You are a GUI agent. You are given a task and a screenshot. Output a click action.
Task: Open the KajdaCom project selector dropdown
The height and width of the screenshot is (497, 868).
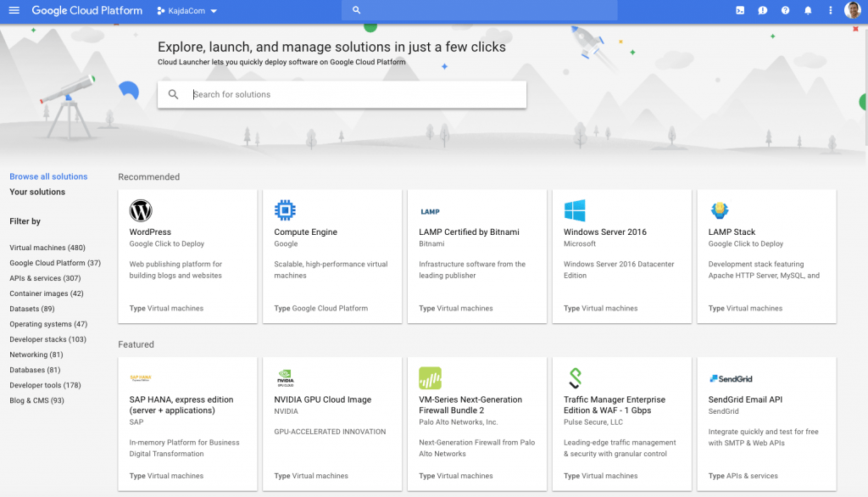tap(187, 10)
